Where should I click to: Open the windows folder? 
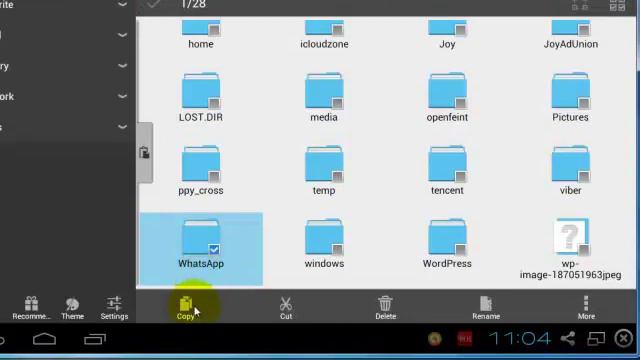[x=324, y=244]
